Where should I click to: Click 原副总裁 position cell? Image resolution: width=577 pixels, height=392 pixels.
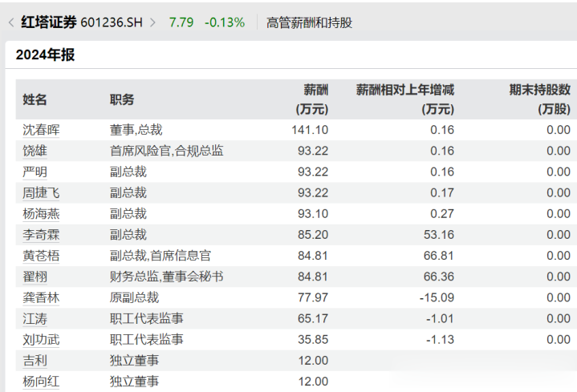[134, 297]
